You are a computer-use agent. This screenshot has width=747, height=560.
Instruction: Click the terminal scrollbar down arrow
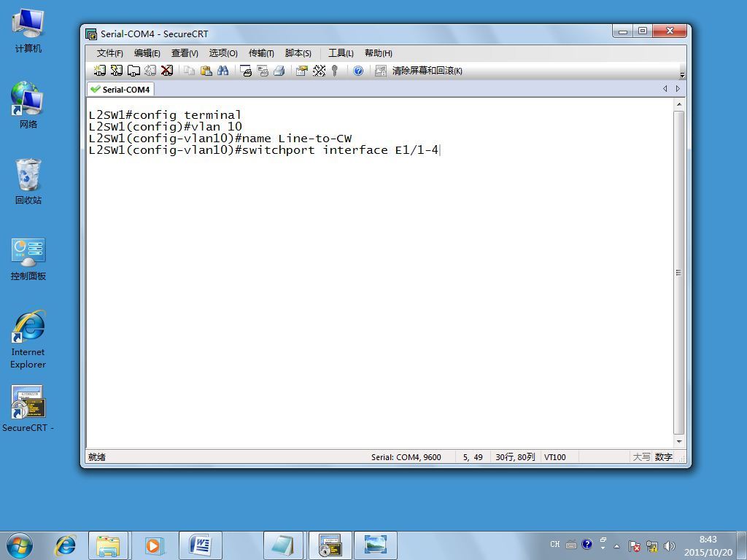(x=679, y=441)
